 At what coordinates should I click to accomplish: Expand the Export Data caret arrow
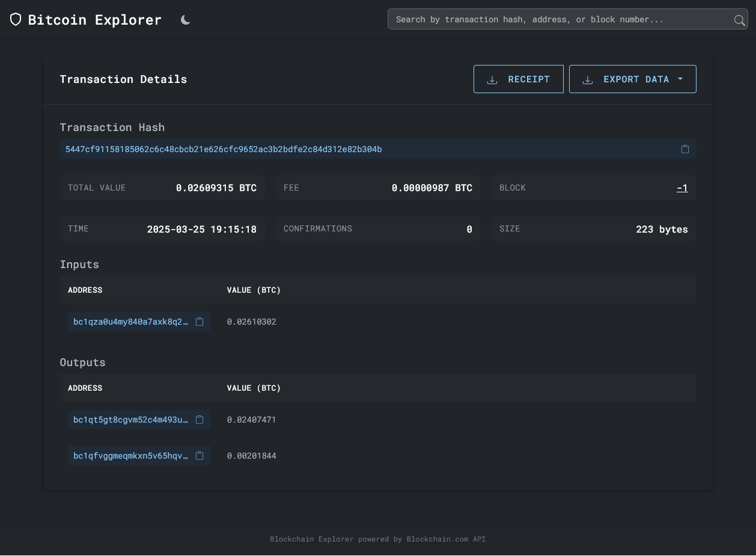(x=680, y=79)
